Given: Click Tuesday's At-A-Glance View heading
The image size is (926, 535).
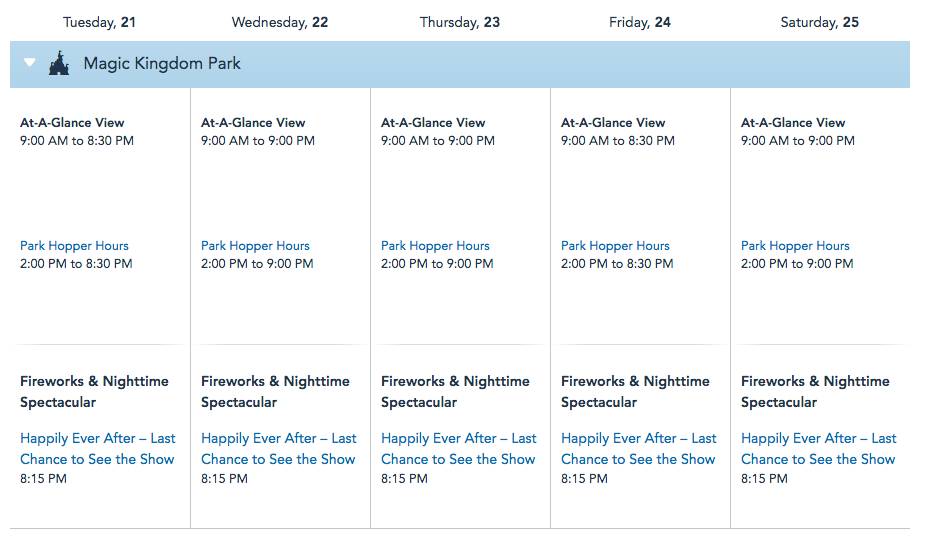Looking at the screenshot, I should 72,123.
